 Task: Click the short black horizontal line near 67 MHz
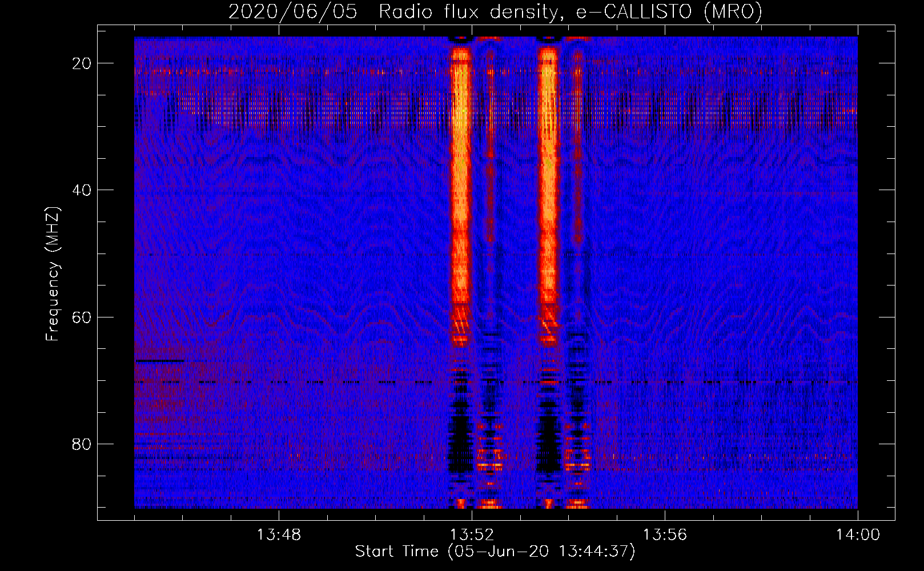(160, 361)
